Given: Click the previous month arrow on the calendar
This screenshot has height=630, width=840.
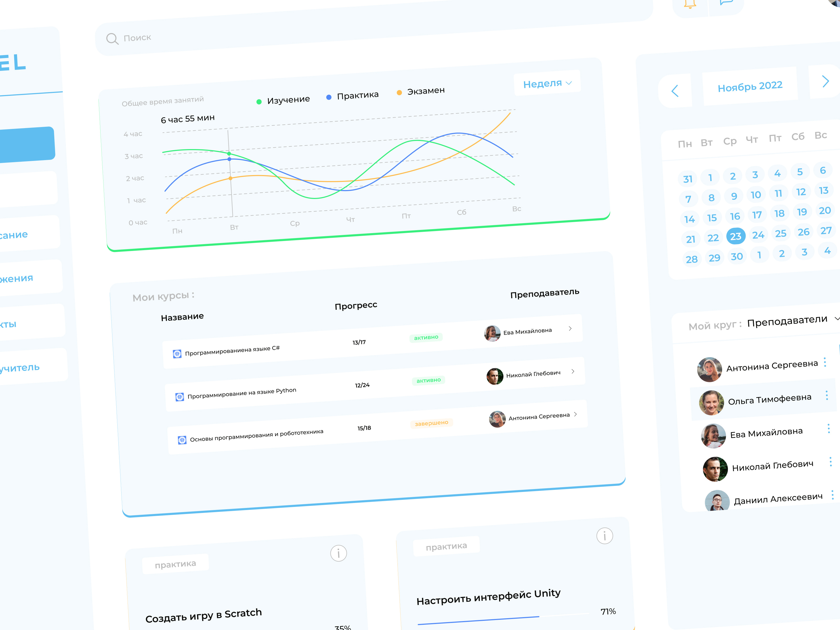Looking at the screenshot, I should click(675, 92).
